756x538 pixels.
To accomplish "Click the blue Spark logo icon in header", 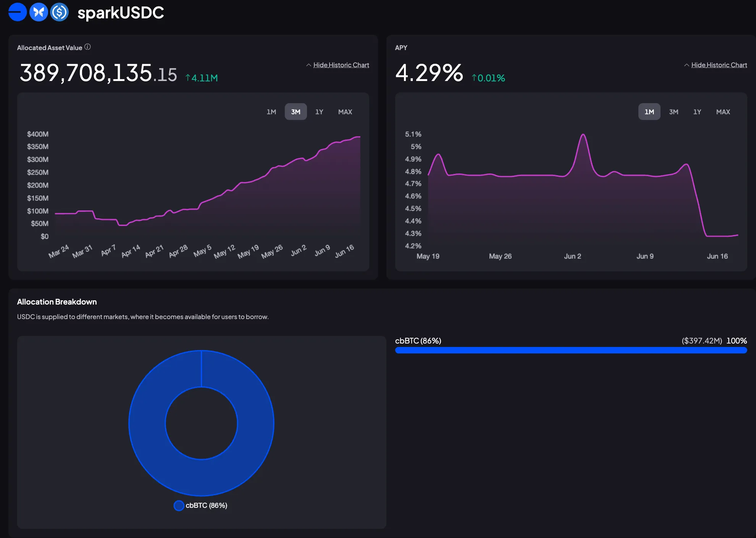I will [x=17, y=12].
